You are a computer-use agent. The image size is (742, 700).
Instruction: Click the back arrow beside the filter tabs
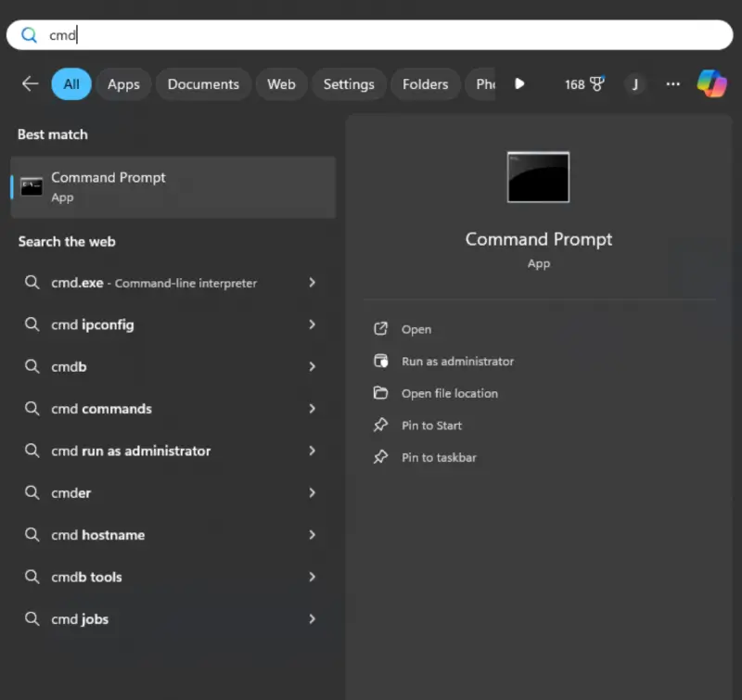coord(29,84)
